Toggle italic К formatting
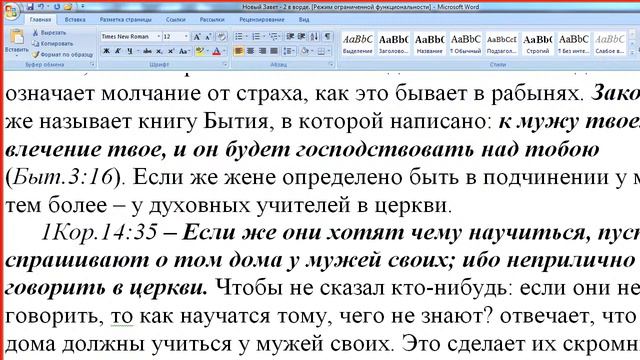This screenshot has width=640, height=360. tap(118, 51)
